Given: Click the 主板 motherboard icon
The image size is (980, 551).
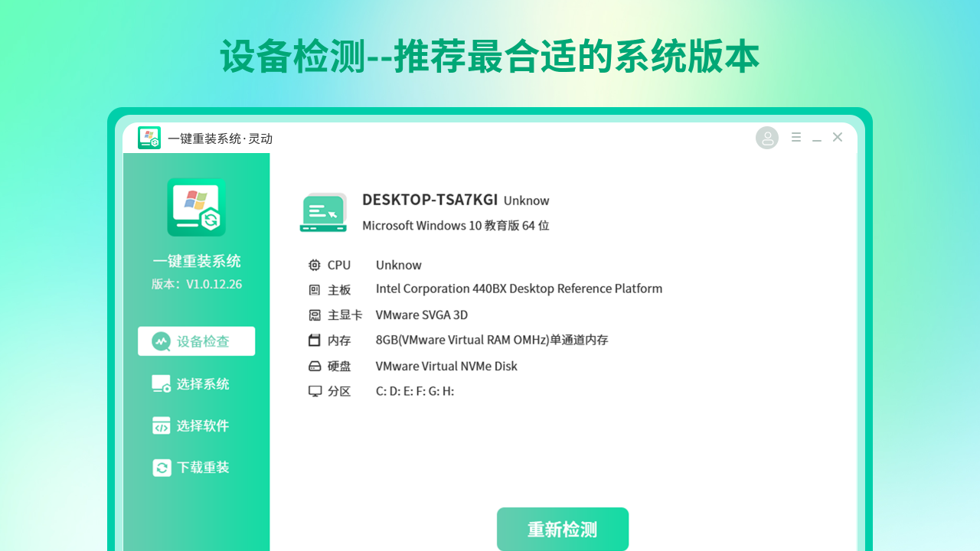Looking at the screenshot, I should pos(315,290).
